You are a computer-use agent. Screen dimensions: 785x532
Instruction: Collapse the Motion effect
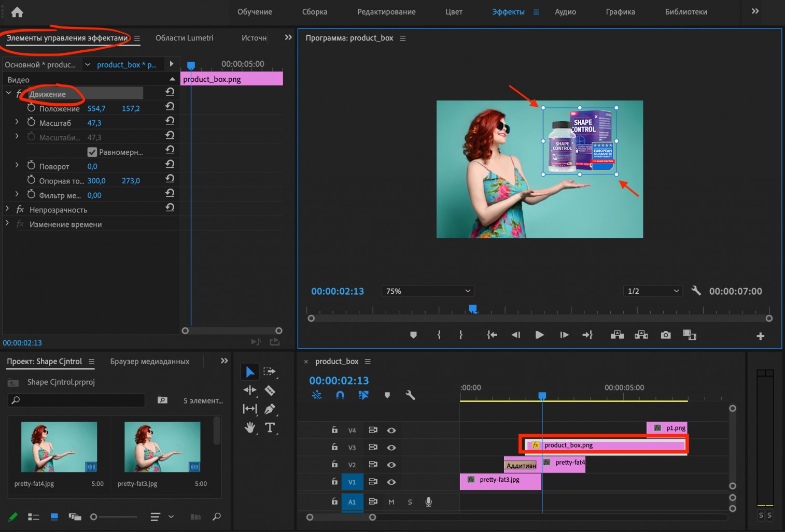click(x=8, y=93)
